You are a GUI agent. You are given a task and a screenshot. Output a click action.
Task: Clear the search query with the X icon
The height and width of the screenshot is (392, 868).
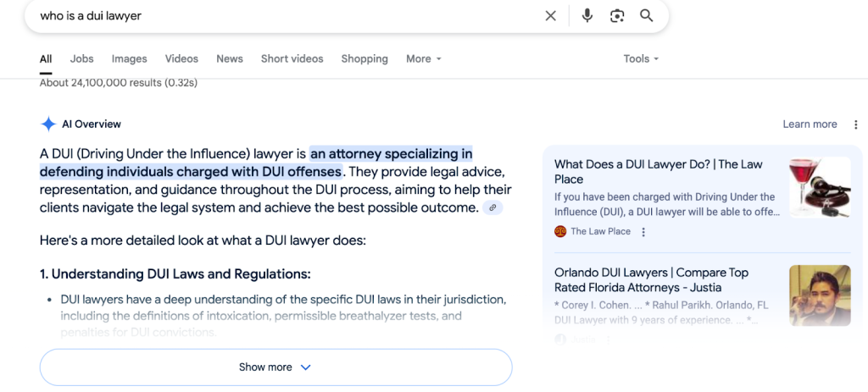pos(550,16)
